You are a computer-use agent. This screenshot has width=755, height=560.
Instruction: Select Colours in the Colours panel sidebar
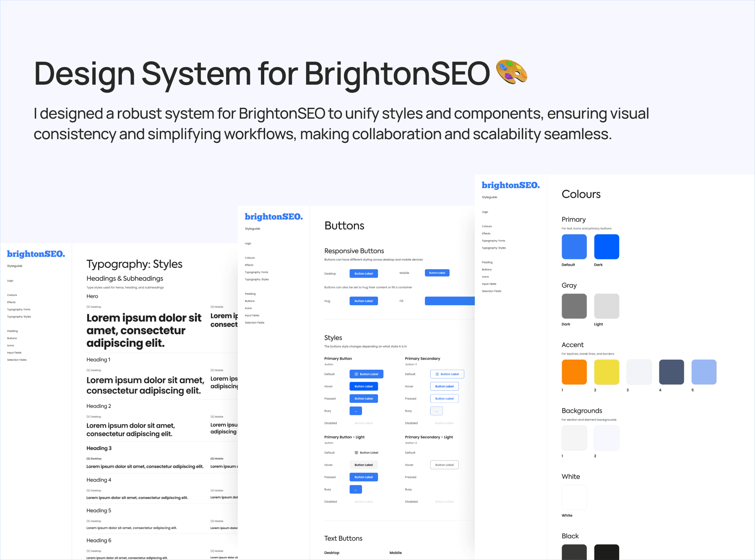[487, 226]
